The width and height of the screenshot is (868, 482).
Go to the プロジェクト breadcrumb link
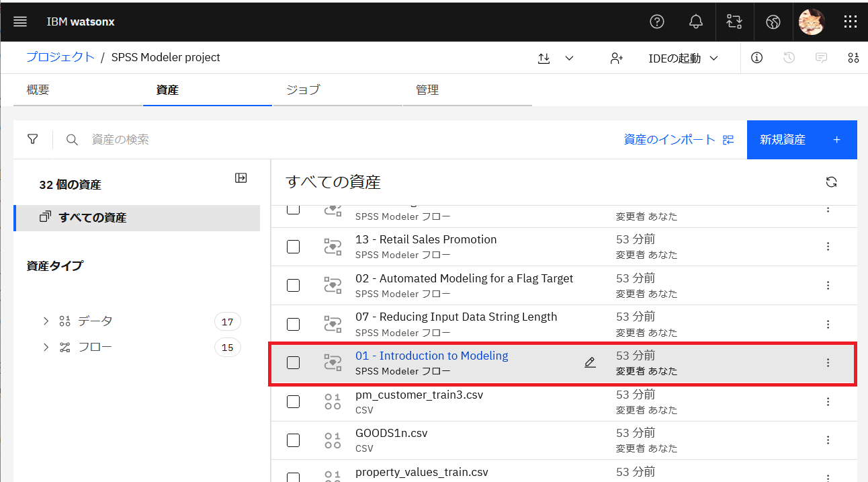[x=60, y=57]
